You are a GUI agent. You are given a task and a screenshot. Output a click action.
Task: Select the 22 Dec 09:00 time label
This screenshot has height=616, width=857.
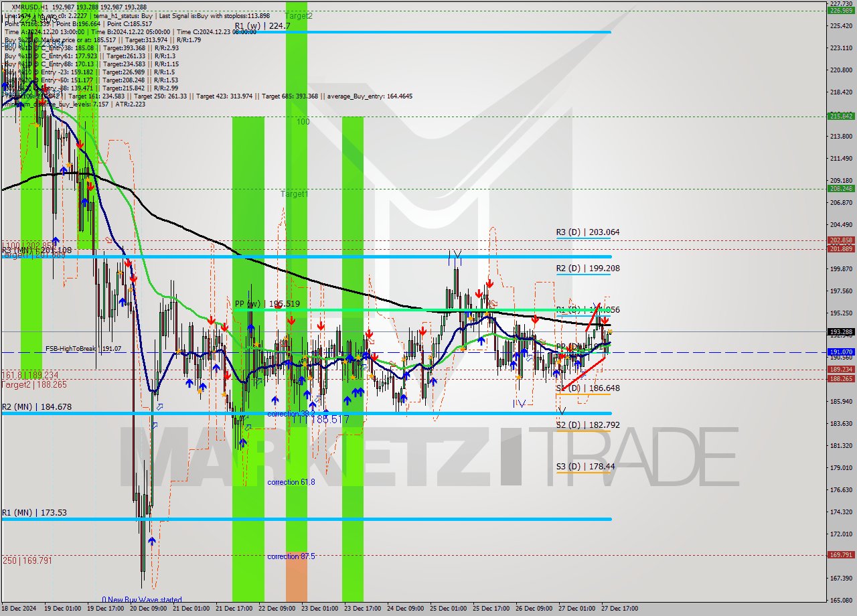[x=277, y=609]
